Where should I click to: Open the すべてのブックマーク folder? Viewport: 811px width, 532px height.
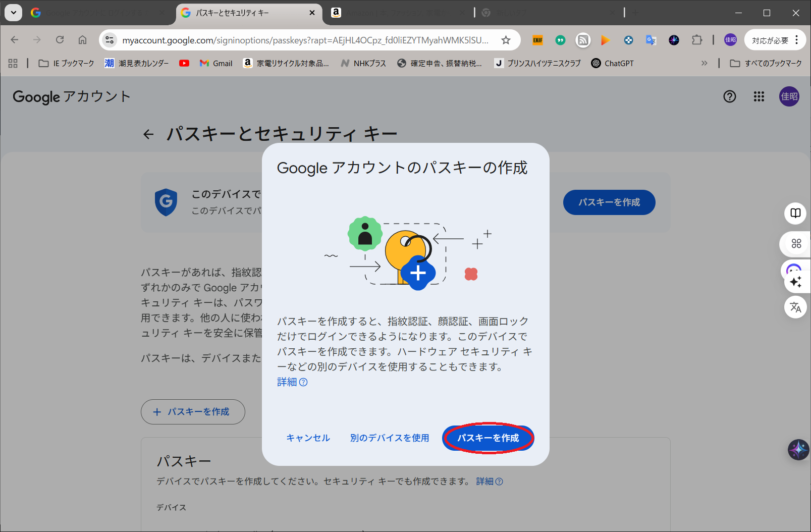tap(766, 63)
